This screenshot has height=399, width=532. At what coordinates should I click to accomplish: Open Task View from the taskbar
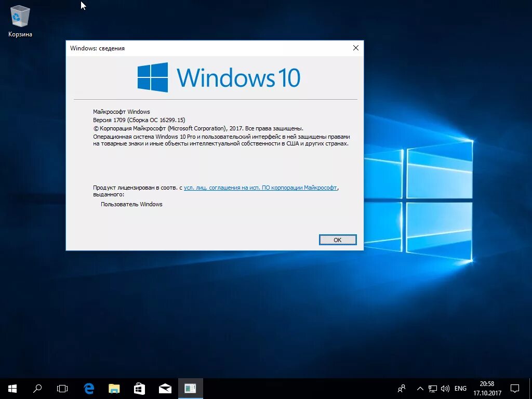pyautogui.click(x=62, y=389)
